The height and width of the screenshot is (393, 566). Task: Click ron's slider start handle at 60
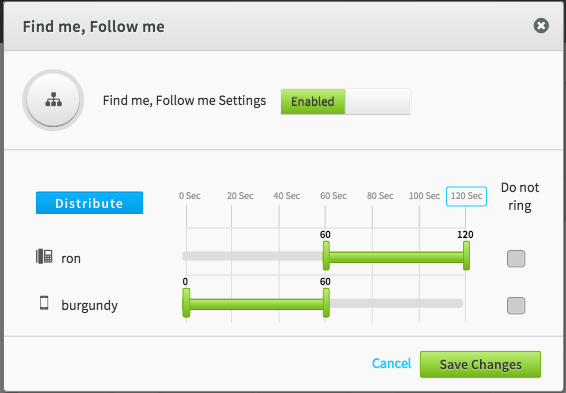(x=326, y=256)
